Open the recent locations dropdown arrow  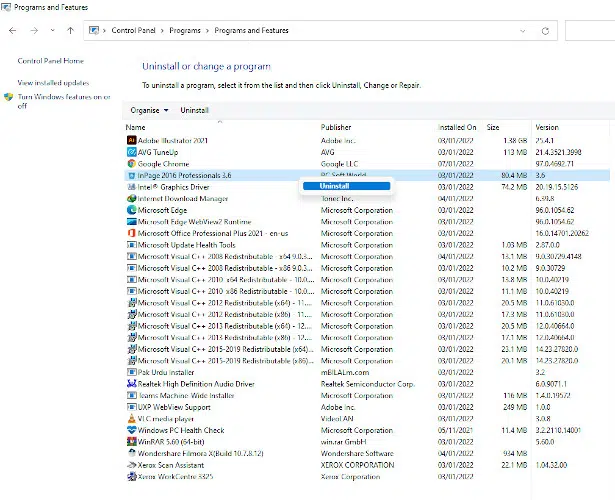coord(53,30)
